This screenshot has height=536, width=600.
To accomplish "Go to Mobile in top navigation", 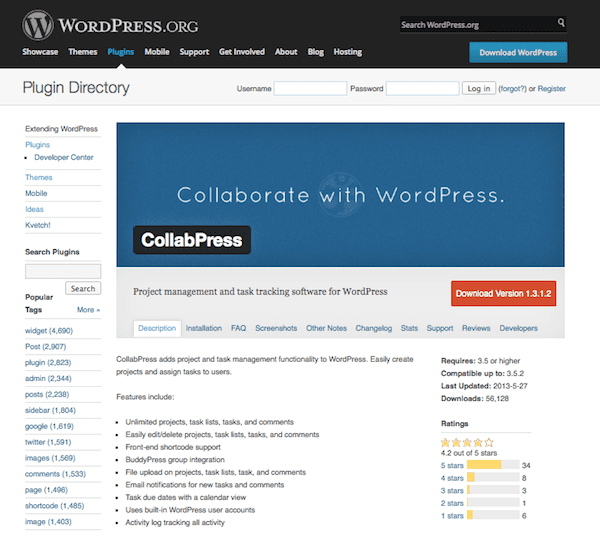I will click(157, 52).
